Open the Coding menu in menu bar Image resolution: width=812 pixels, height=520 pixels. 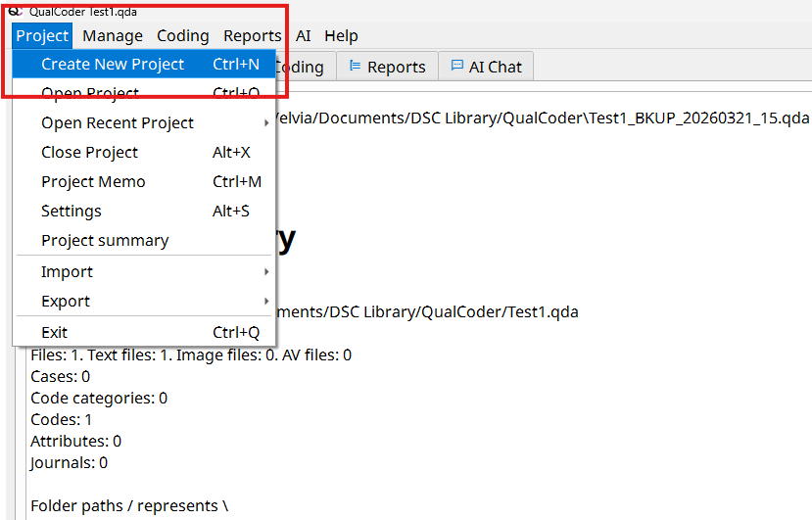pos(183,35)
